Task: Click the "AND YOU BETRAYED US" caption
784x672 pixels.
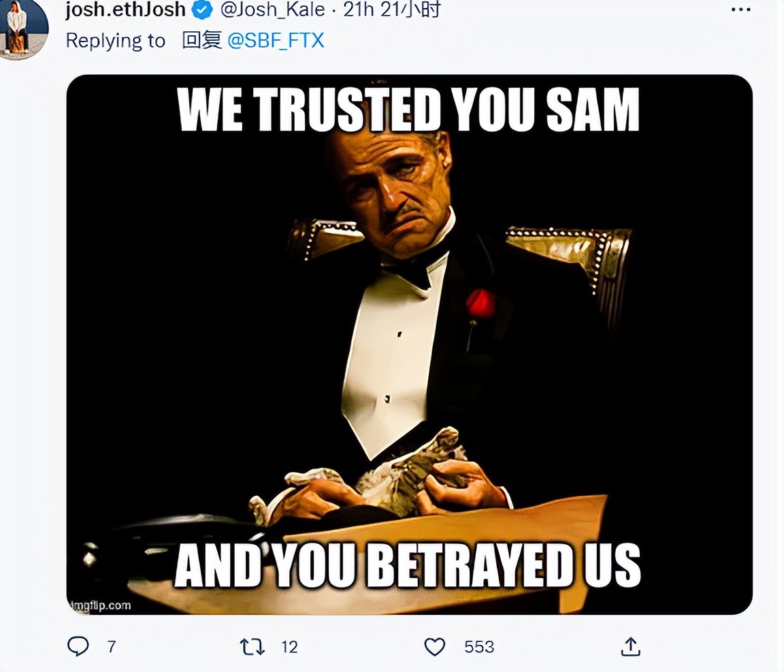Action: tap(407, 566)
